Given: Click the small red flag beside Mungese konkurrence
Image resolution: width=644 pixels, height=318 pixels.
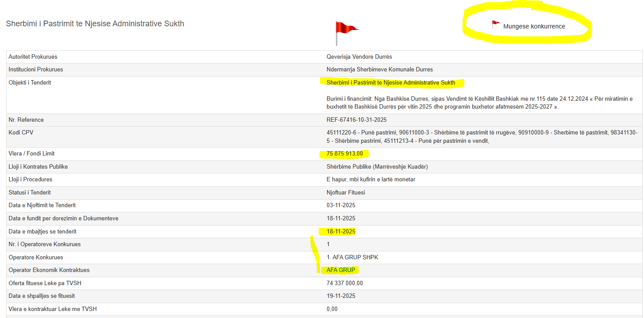Looking at the screenshot, I should point(495,25).
